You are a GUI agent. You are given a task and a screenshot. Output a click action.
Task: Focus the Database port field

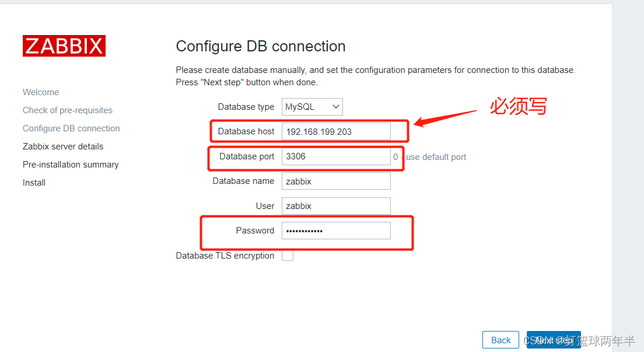point(336,156)
